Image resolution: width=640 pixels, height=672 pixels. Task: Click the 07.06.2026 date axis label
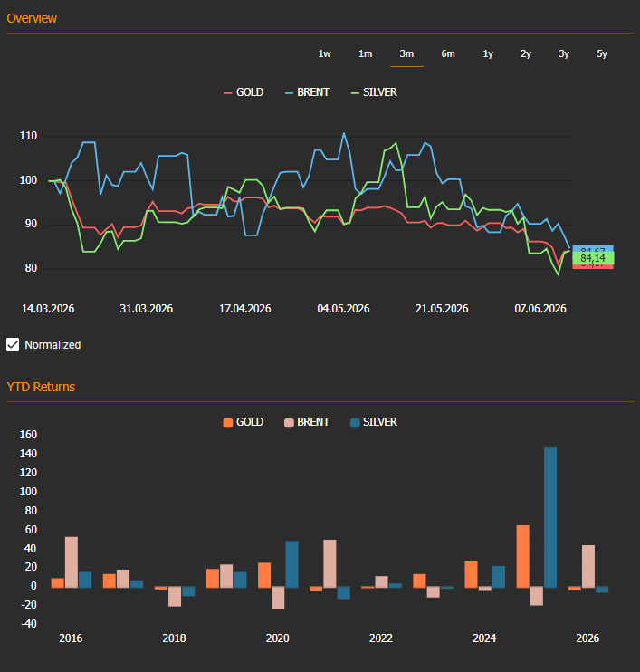[540, 309]
